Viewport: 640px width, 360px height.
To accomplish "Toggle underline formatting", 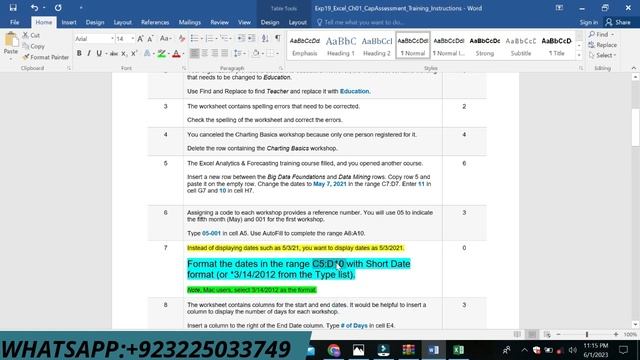I will [99, 53].
